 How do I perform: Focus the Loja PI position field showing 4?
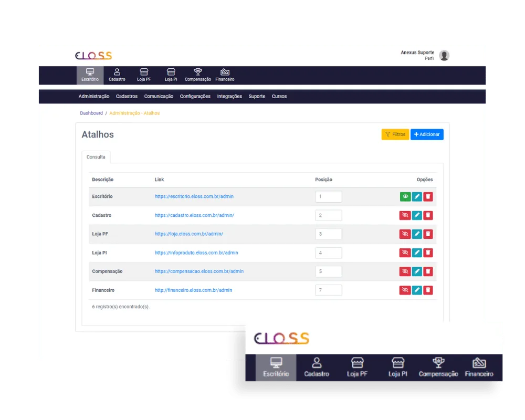(329, 253)
